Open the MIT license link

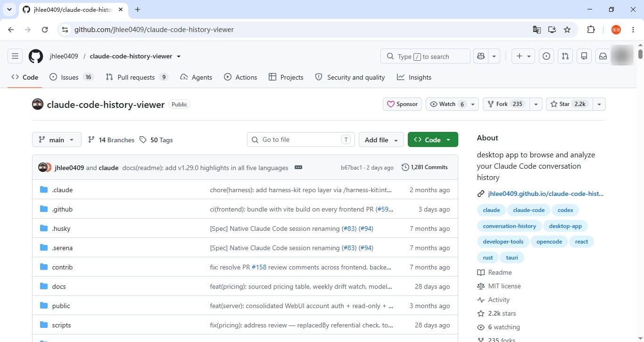(499, 286)
